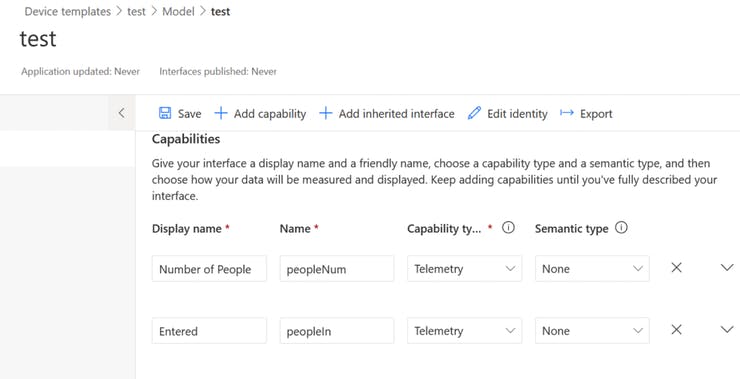This screenshot has height=379, width=740.
Task: Click the info icon beside Capability type
Action: pyautogui.click(x=508, y=227)
